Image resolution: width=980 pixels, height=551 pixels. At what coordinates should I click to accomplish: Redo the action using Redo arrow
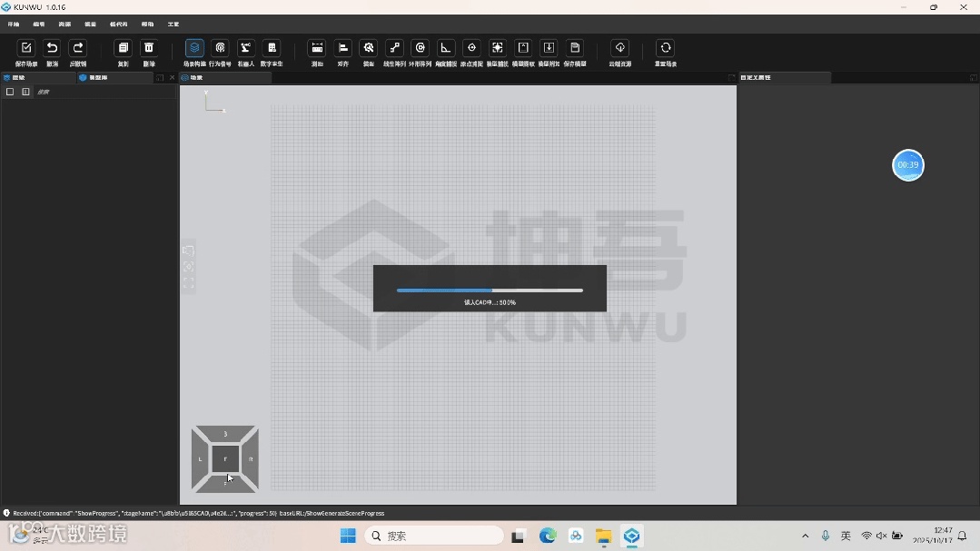click(77, 48)
